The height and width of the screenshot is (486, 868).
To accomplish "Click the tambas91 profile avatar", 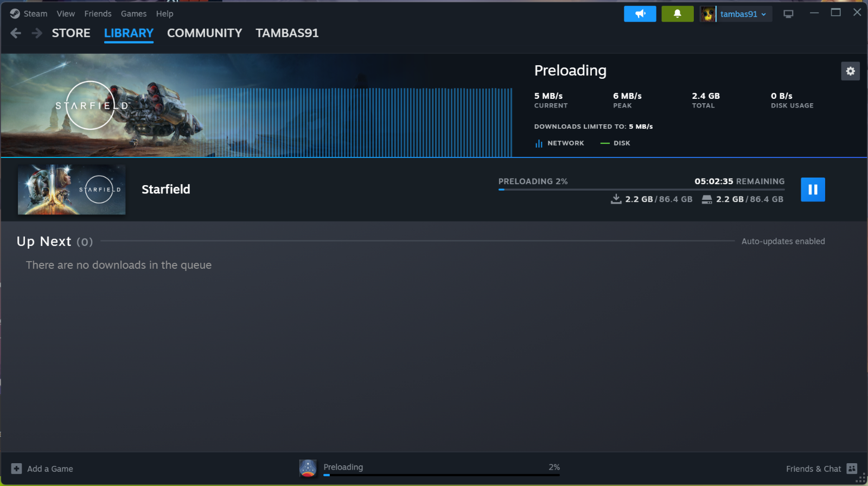I will tap(707, 14).
